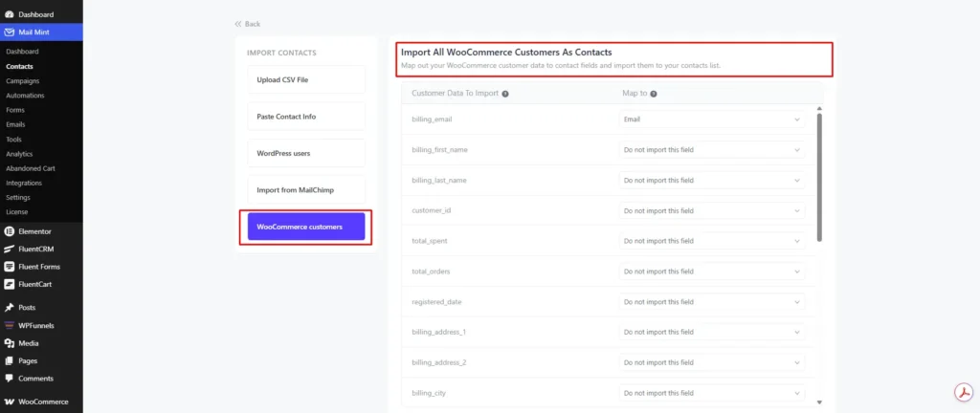Open License menu item

point(17,212)
